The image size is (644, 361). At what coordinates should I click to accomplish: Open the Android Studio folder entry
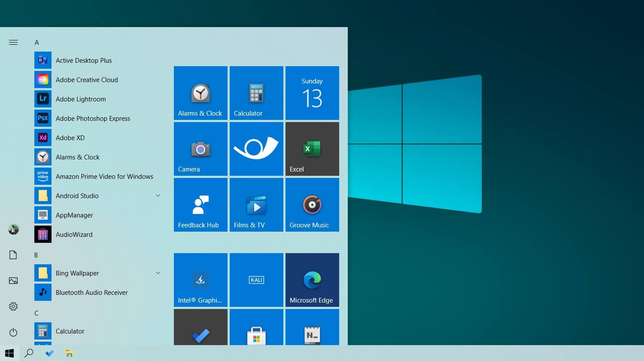(99, 196)
